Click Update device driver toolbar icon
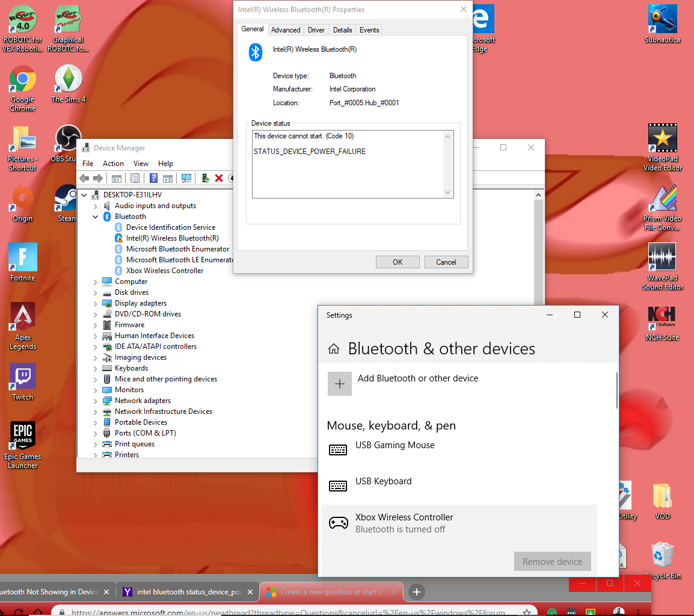Viewport: 694px width, 616px height. point(205,179)
